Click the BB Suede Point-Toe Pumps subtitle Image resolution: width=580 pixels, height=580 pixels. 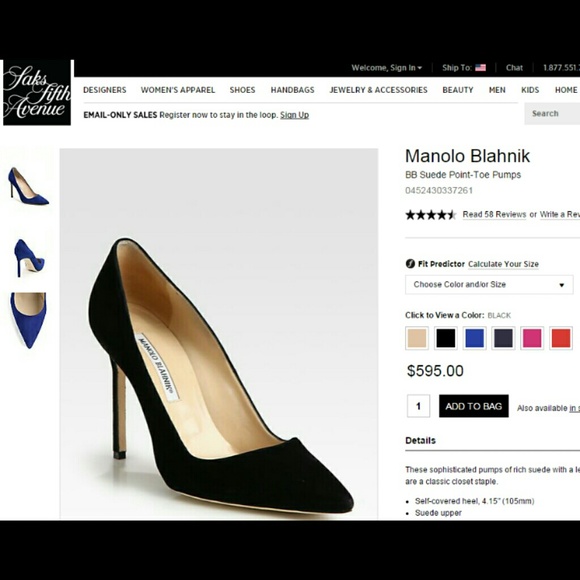pos(463,175)
